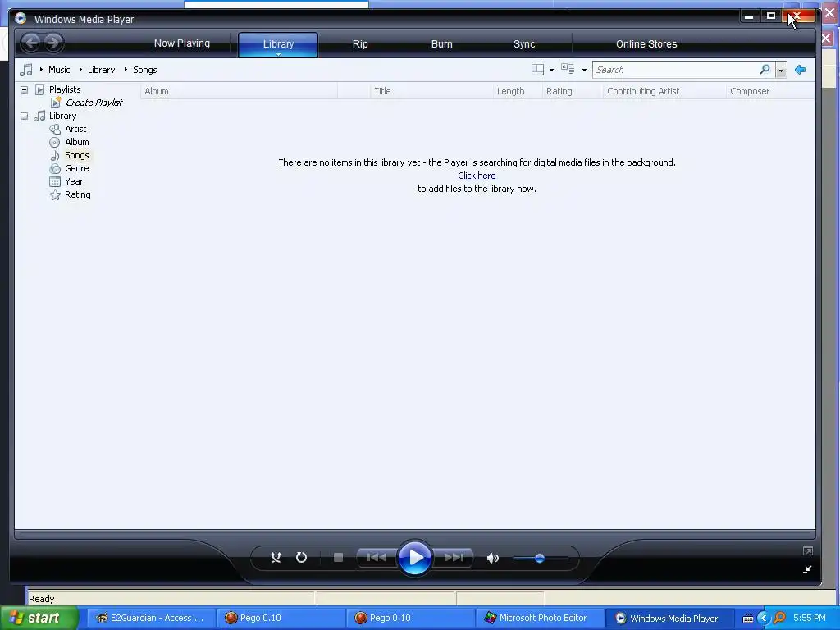Screen dimensions: 840x630
Task: Open the Windows Start menu
Action: click(x=39, y=618)
